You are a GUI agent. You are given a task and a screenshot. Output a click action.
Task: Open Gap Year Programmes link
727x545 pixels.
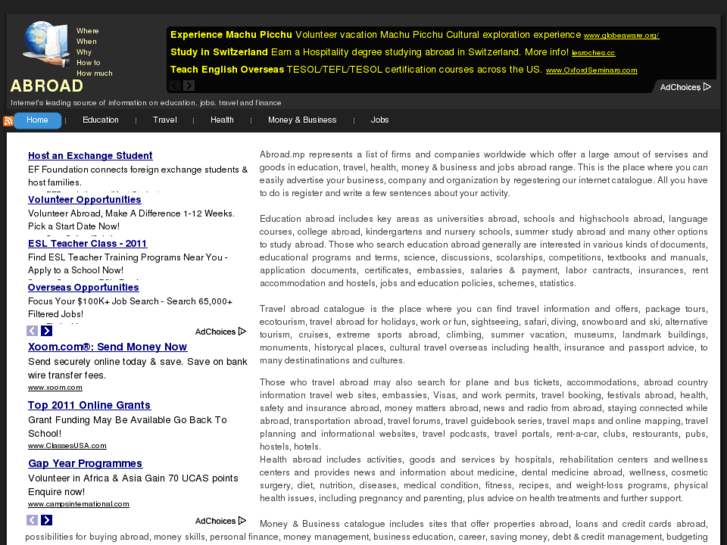point(85,464)
